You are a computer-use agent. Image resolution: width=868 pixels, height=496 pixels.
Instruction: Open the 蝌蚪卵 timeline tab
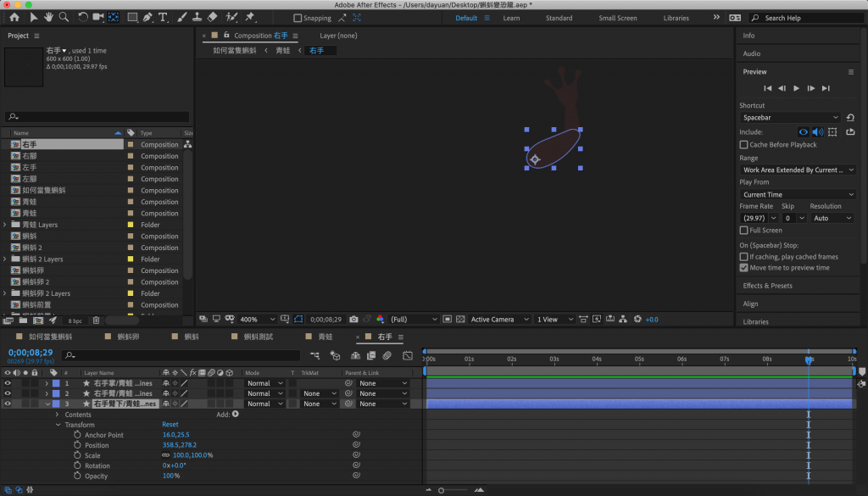[128, 337]
